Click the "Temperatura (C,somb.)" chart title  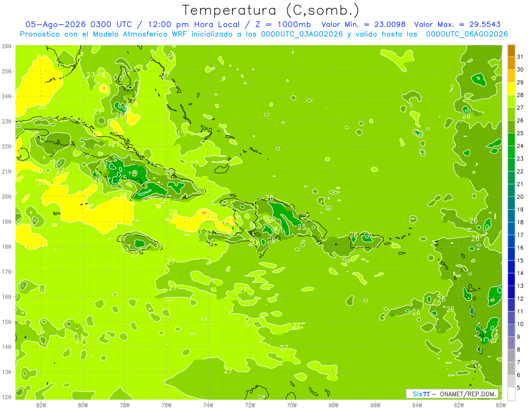[270, 10]
